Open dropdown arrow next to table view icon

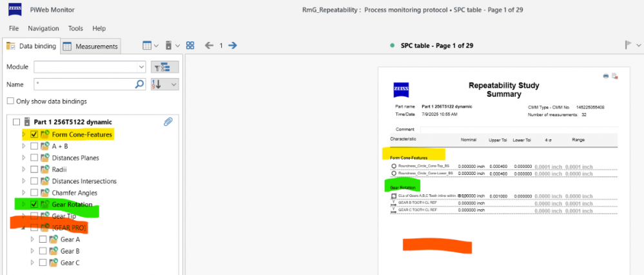157,46
